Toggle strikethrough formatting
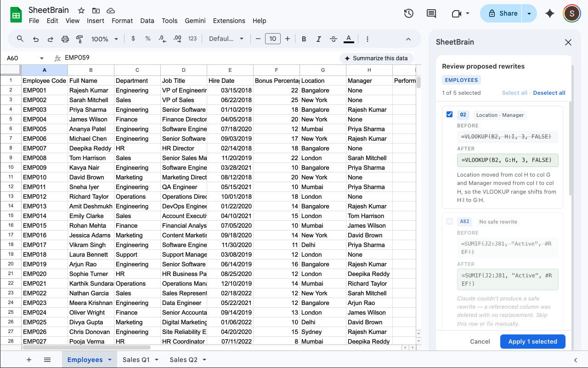The image size is (588, 368). (x=334, y=39)
